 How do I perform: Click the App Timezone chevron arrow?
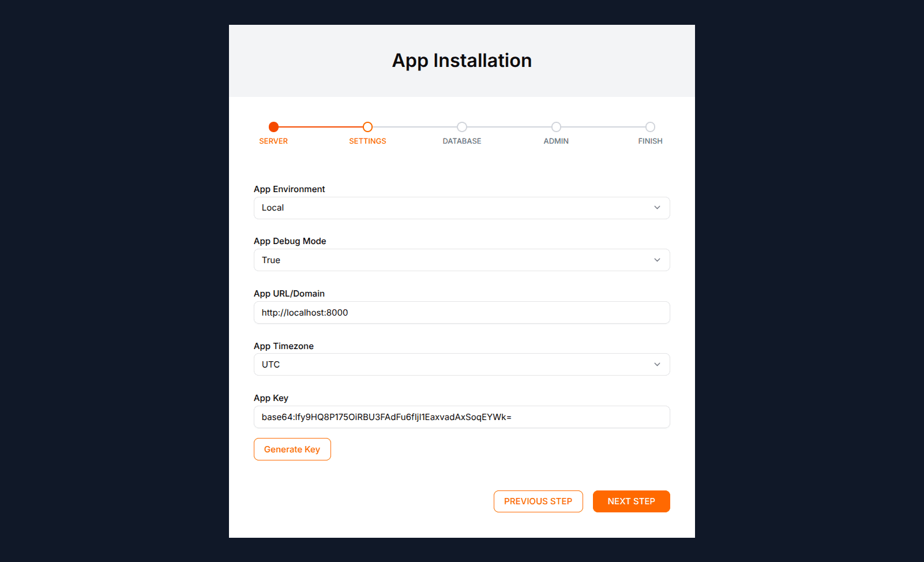point(657,365)
